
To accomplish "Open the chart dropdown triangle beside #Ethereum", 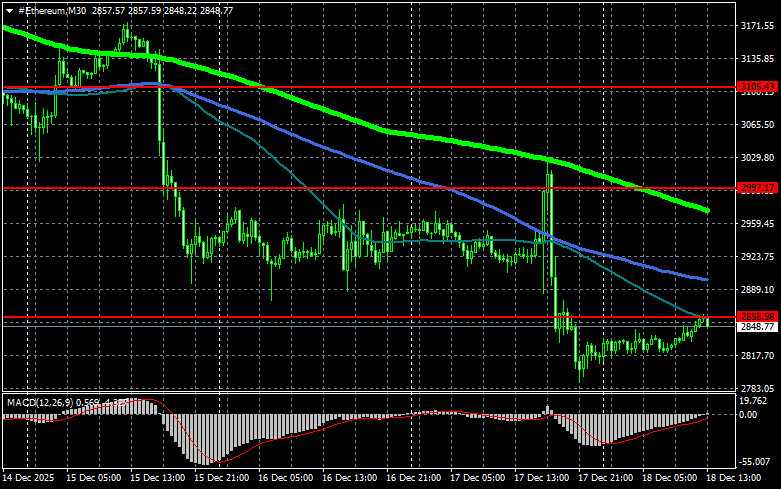I will 9,9.
